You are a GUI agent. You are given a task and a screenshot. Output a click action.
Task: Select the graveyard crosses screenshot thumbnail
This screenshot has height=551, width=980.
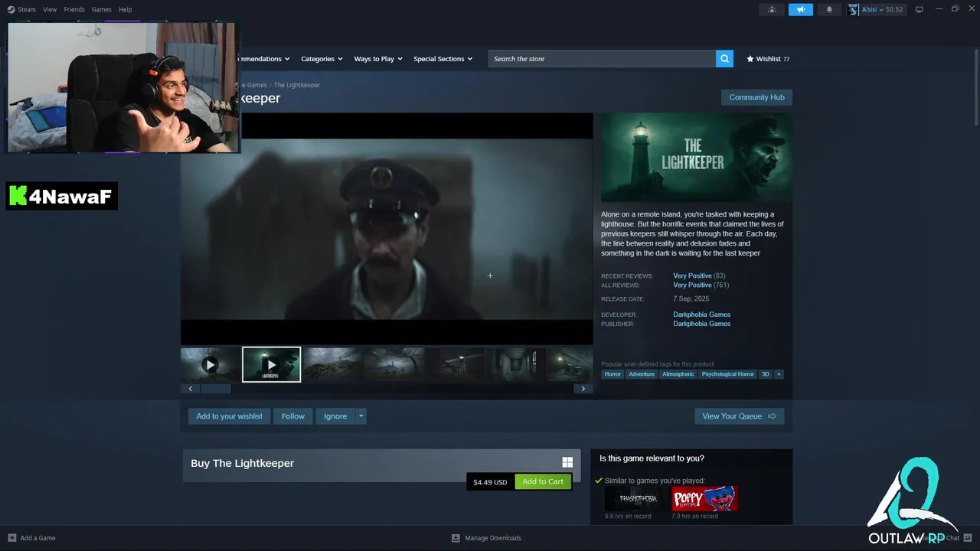[394, 364]
